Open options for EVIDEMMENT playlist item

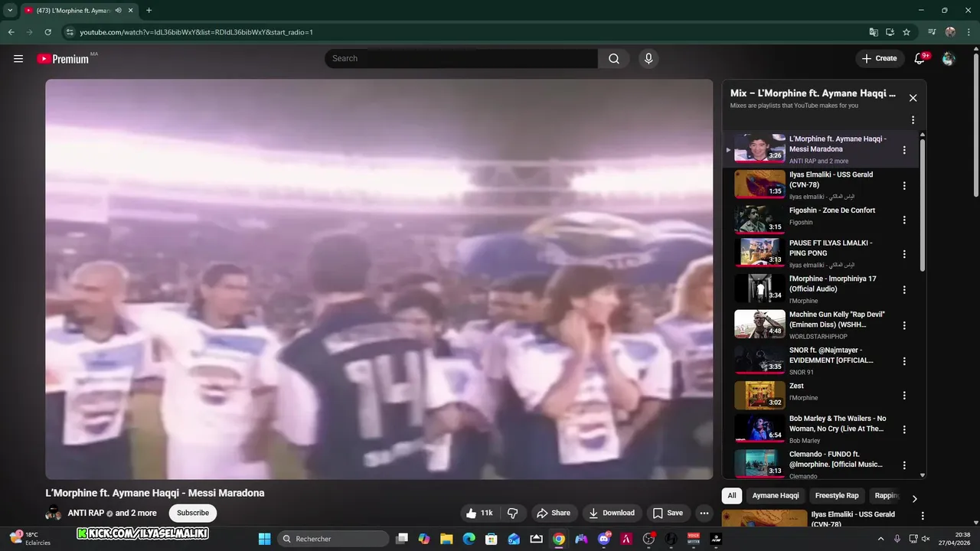pyautogui.click(x=904, y=360)
